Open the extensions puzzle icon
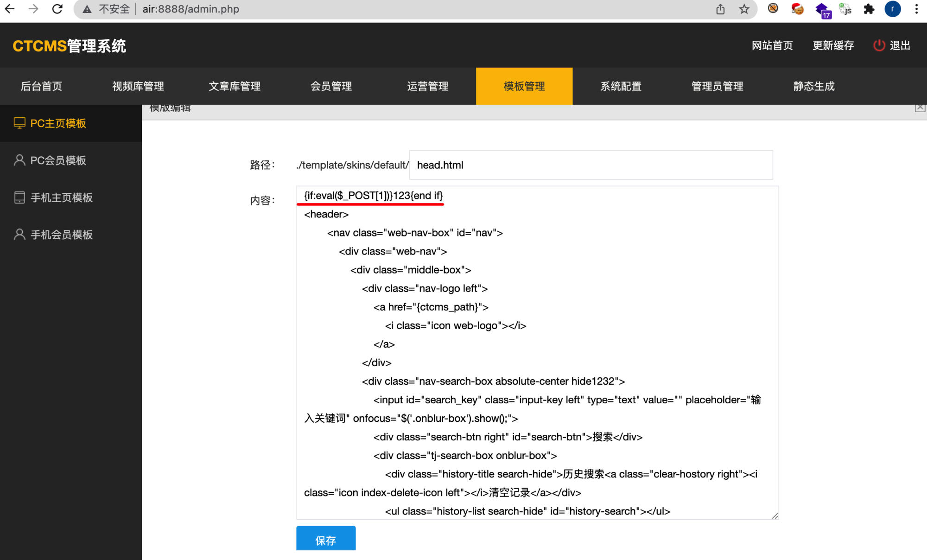 [x=869, y=9]
